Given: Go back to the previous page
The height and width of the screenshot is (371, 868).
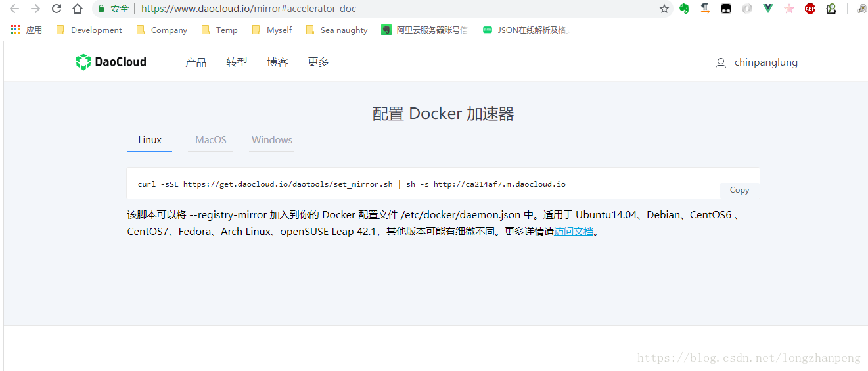Looking at the screenshot, I should [x=14, y=9].
